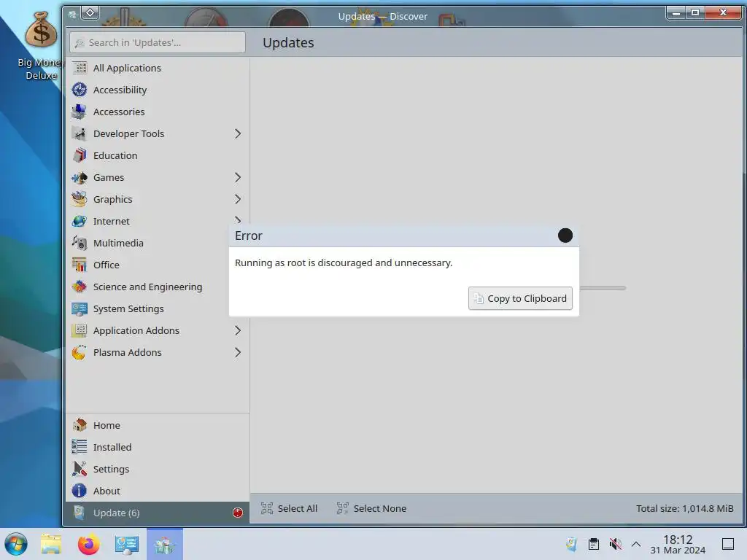The image size is (747, 560).
Task: Expand the Developer Tools subcategories
Action: pos(238,134)
